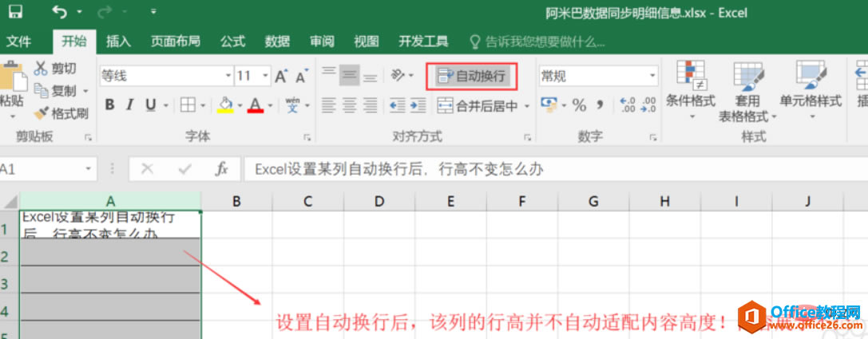The image size is (868, 339).
Task: Open the 文件 menu tab
Action: [x=18, y=41]
